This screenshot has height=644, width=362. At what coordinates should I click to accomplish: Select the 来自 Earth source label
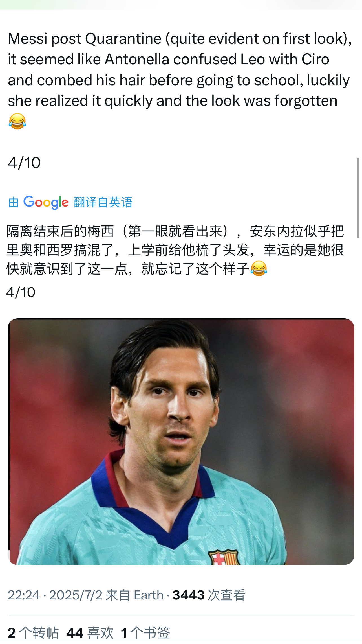[x=134, y=595]
